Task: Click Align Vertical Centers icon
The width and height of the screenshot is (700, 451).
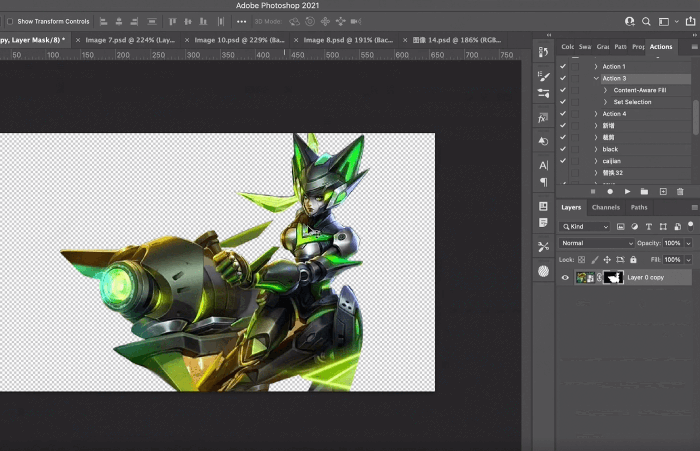Action: (188, 21)
